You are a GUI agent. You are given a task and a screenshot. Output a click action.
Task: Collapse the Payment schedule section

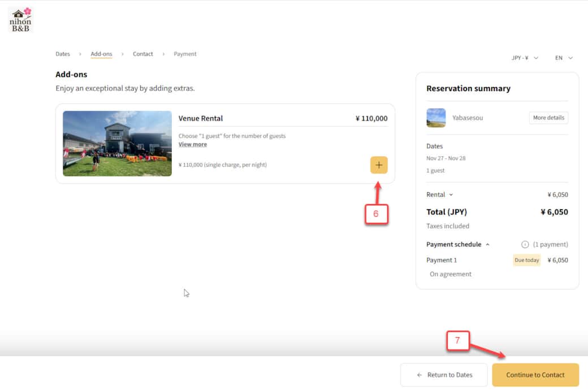[458, 244]
